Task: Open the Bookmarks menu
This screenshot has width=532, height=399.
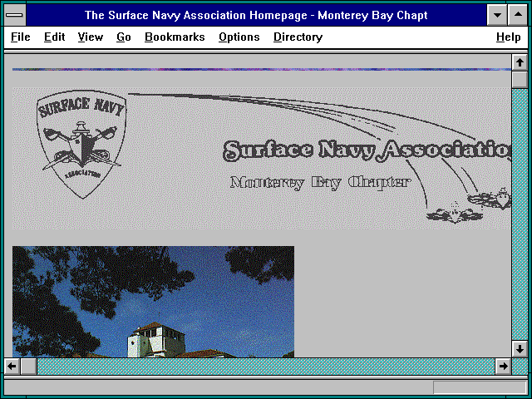Action: [x=175, y=37]
